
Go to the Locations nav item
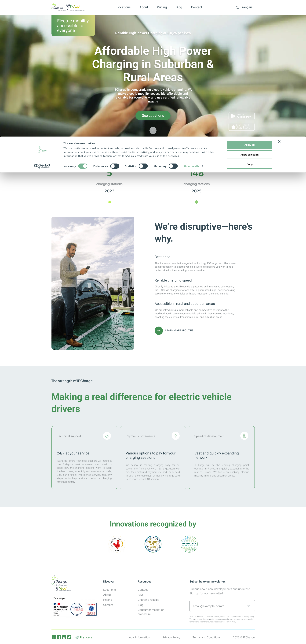124,7
